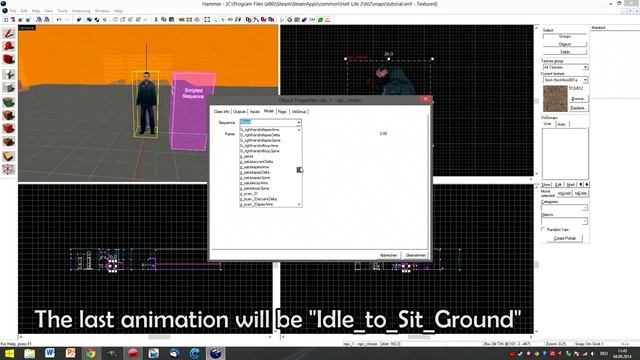This screenshot has width=640, height=360.
Task: Select the Block tool
Action: (9, 88)
